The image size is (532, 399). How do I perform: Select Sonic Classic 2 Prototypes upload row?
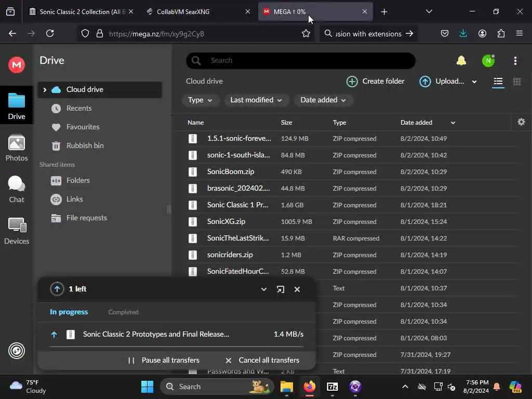[177, 335]
